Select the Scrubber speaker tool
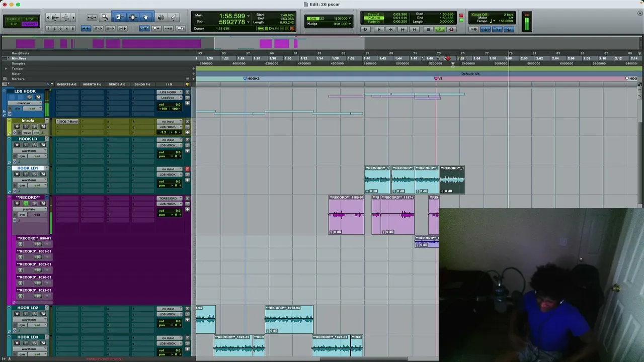 (x=160, y=18)
